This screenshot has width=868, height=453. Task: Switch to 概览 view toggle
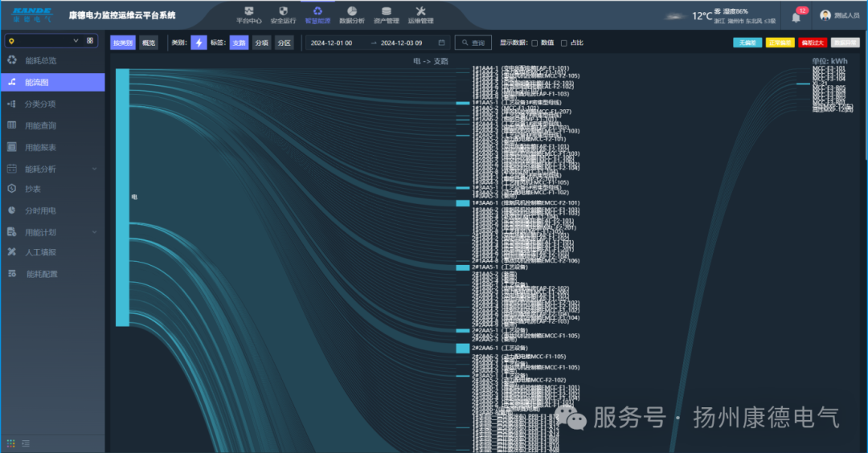149,43
